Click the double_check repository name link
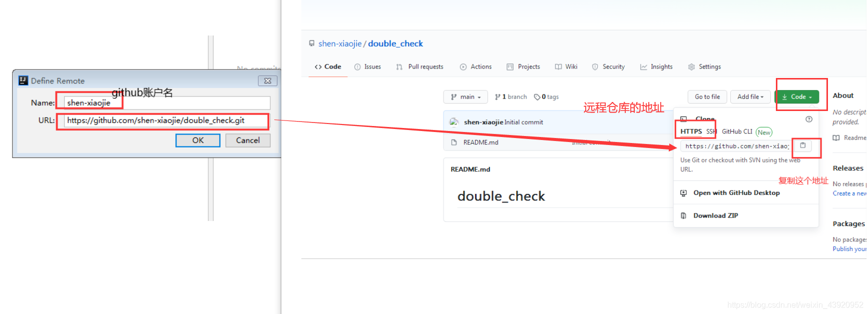Screen dimensions: 868x314 point(395,43)
